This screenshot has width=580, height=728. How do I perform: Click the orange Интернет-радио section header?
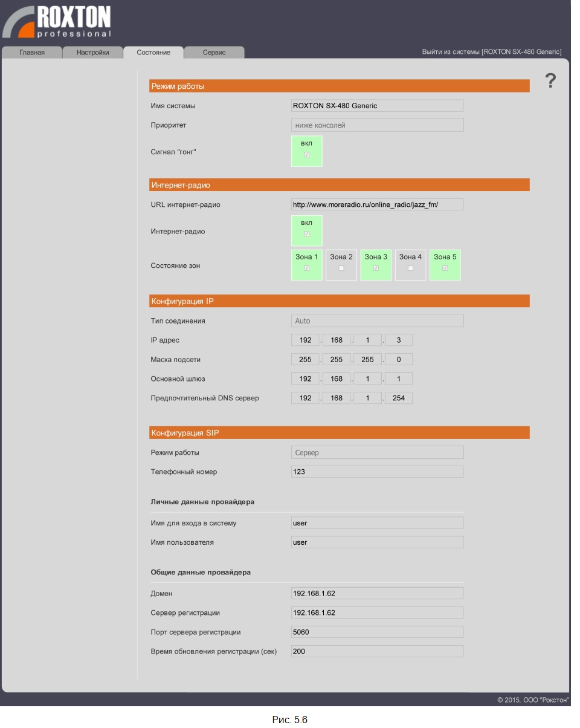(x=340, y=185)
